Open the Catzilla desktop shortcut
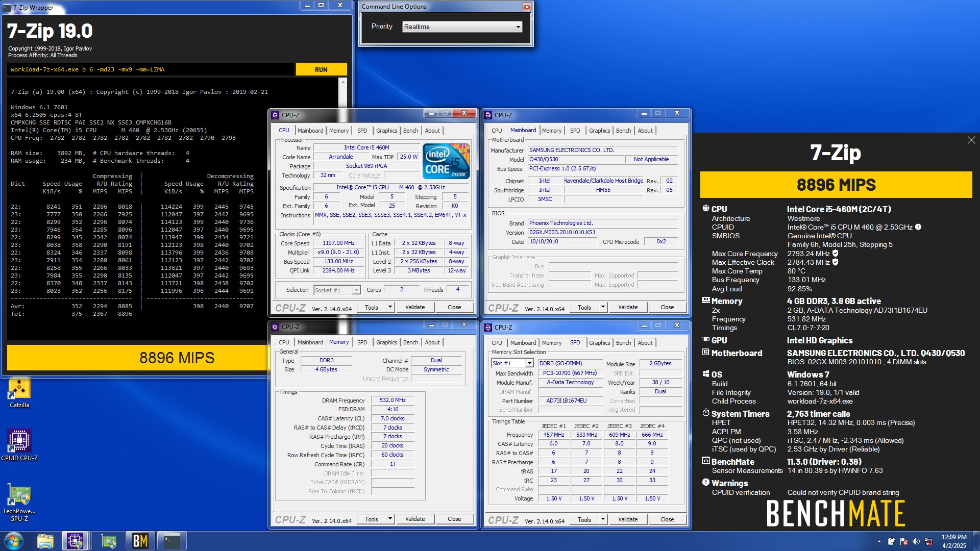 coord(19,393)
